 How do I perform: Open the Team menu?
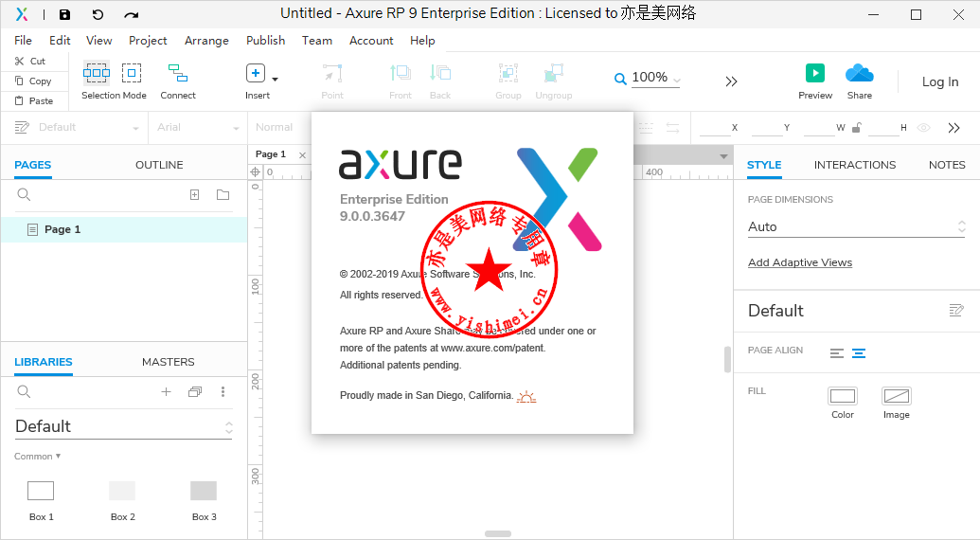click(x=317, y=40)
